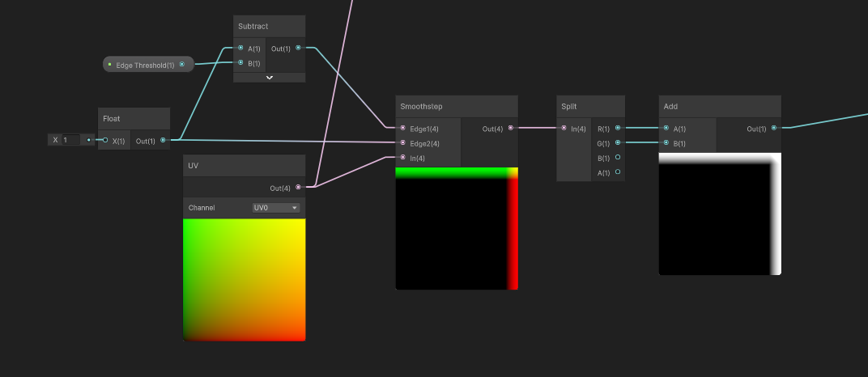Click the Smoothstep node preview image
The height and width of the screenshot is (377, 868).
pos(457,228)
